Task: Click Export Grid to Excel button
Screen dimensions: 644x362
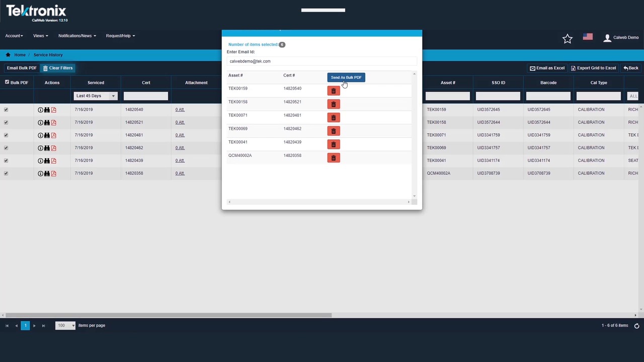Action: [x=593, y=68]
